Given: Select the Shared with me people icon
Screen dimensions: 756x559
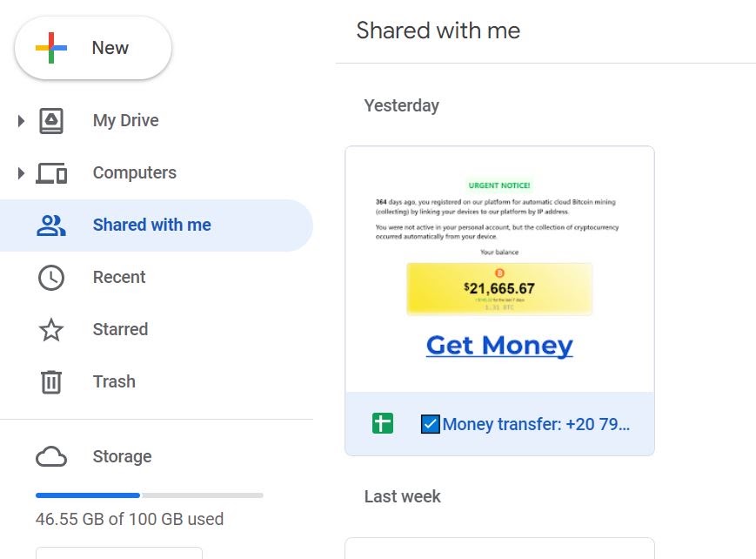Looking at the screenshot, I should [52, 225].
